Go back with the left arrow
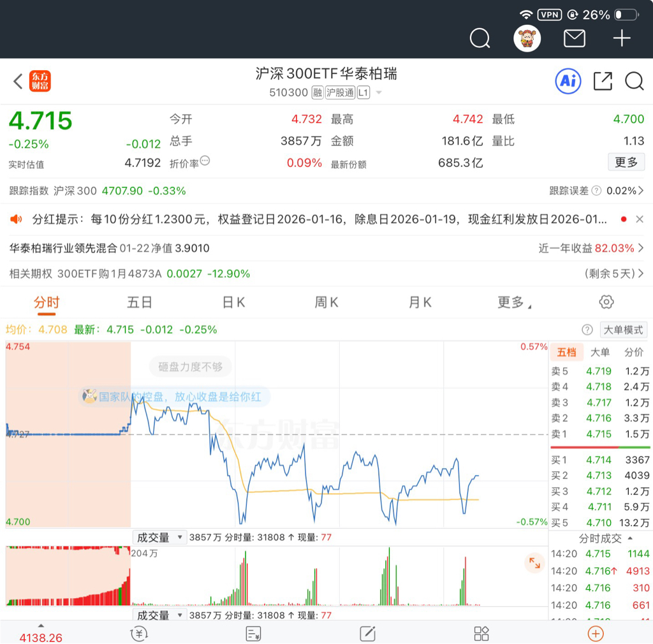Image resolution: width=653 pixels, height=644 pixels. pos(17,81)
